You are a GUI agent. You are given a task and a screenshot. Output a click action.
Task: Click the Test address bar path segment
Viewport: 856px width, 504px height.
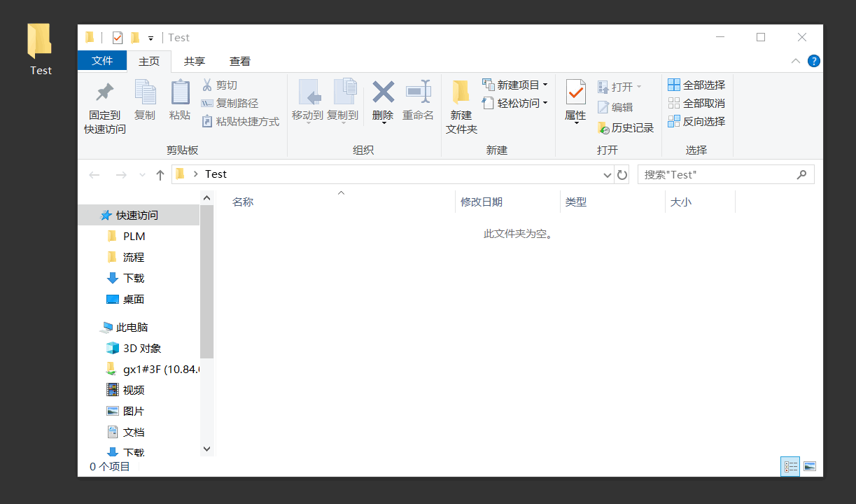point(216,174)
